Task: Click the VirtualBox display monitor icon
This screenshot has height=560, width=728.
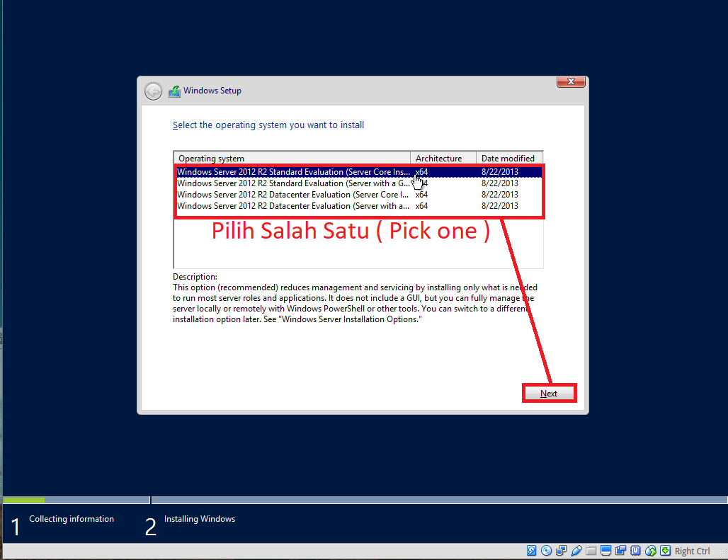Action: (606, 551)
